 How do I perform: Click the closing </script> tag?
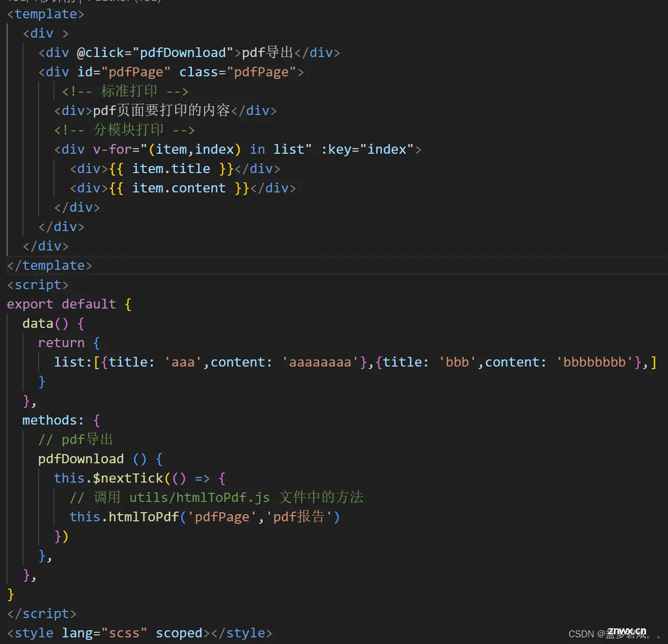pyautogui.click(x=42, y=614)
